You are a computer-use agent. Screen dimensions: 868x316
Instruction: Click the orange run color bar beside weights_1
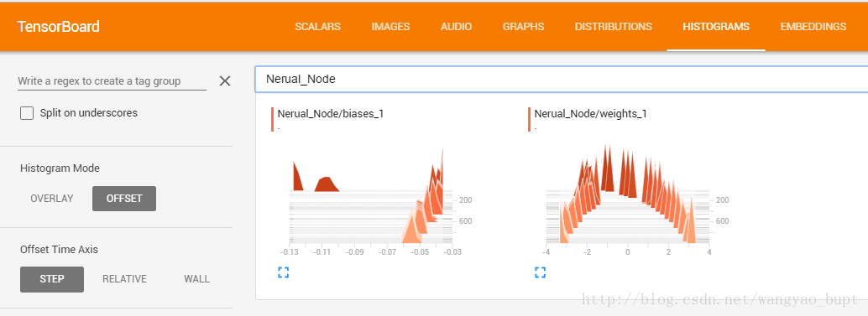click(x=529, y=119)
